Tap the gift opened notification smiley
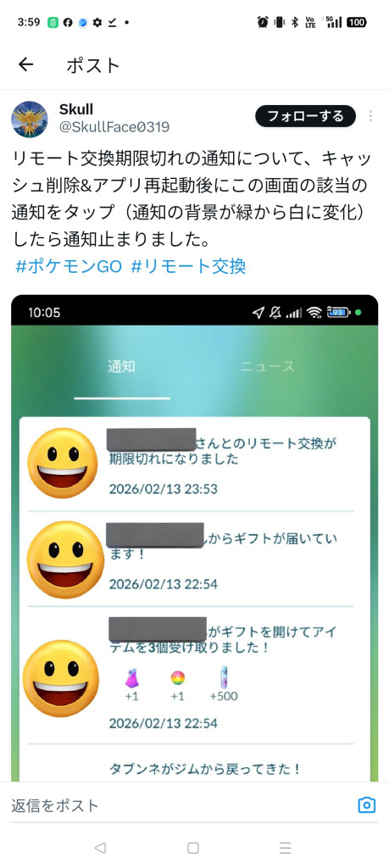Image resolution: width=389 pixels, height=868 pixels. pyautogui.click(x=61, y=679)
